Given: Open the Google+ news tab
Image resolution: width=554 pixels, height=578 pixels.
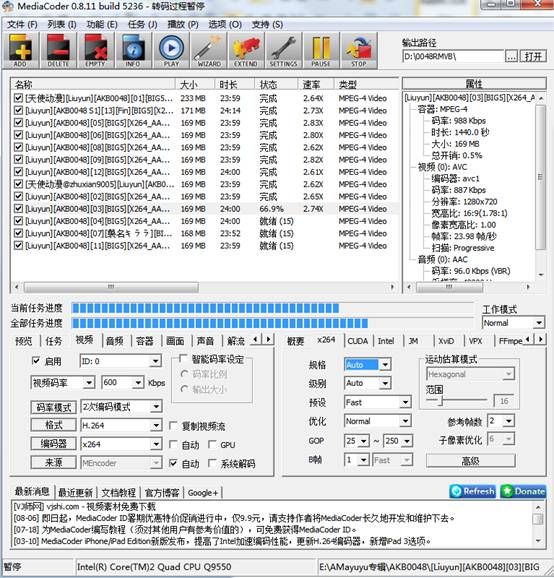Looking at the screenshot, I should (x=203, y=492).
